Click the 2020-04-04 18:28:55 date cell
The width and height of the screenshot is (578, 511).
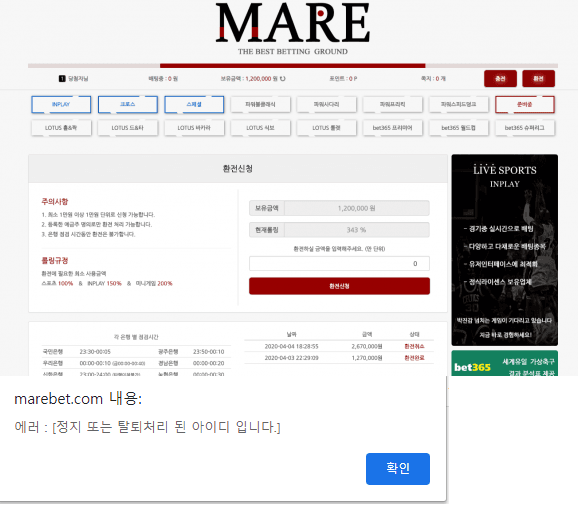pos(292,346)
